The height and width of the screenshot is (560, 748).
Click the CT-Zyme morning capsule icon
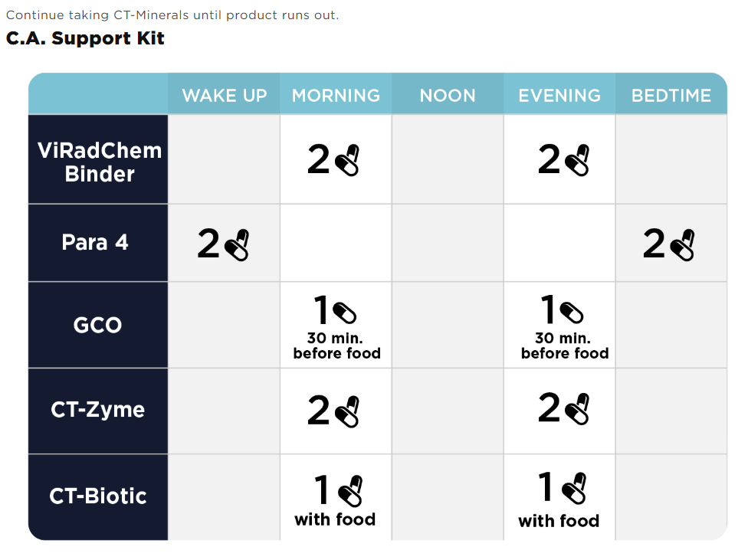tap(347, 411)
